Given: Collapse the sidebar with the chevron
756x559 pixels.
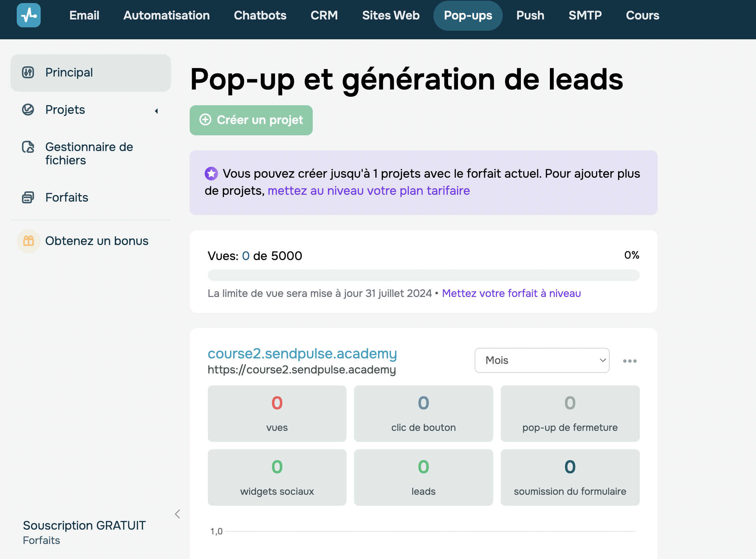Looking at the screenshot, I should 177,514.
